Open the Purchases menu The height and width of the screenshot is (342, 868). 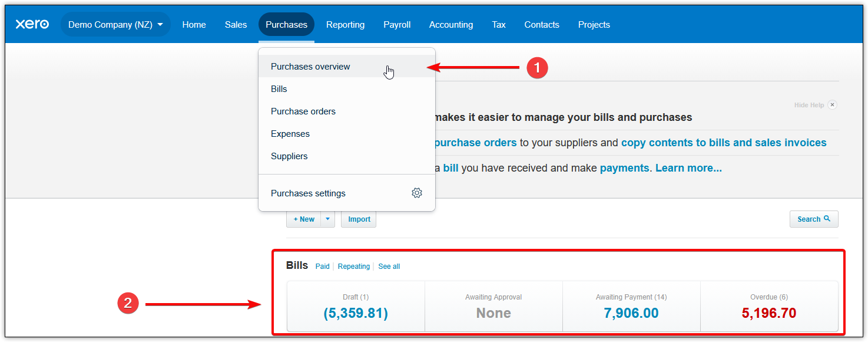coord(286,25)
